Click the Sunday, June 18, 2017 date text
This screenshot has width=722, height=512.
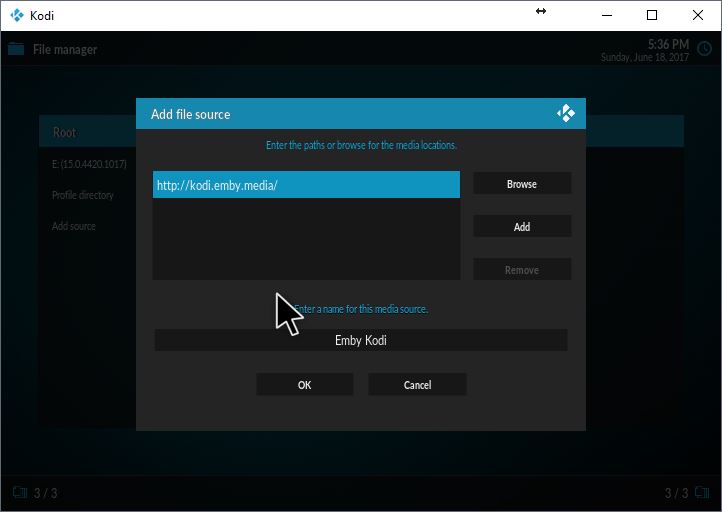[645, 57]
